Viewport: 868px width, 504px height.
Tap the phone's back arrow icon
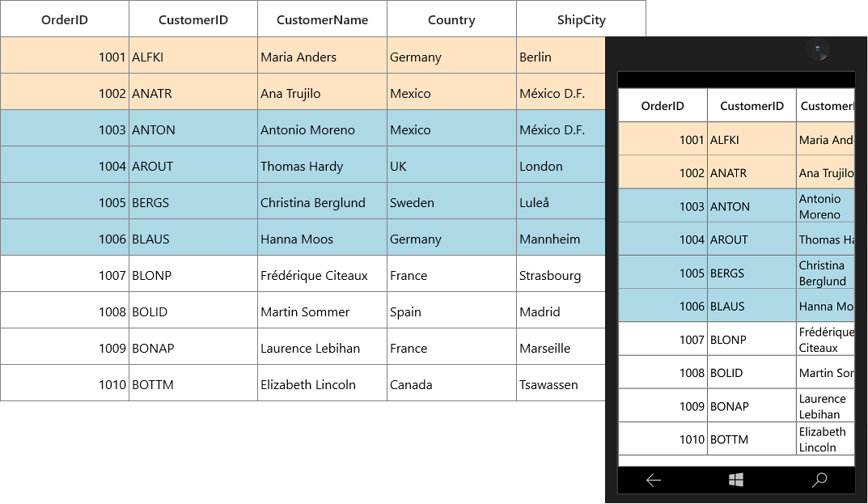654,481
